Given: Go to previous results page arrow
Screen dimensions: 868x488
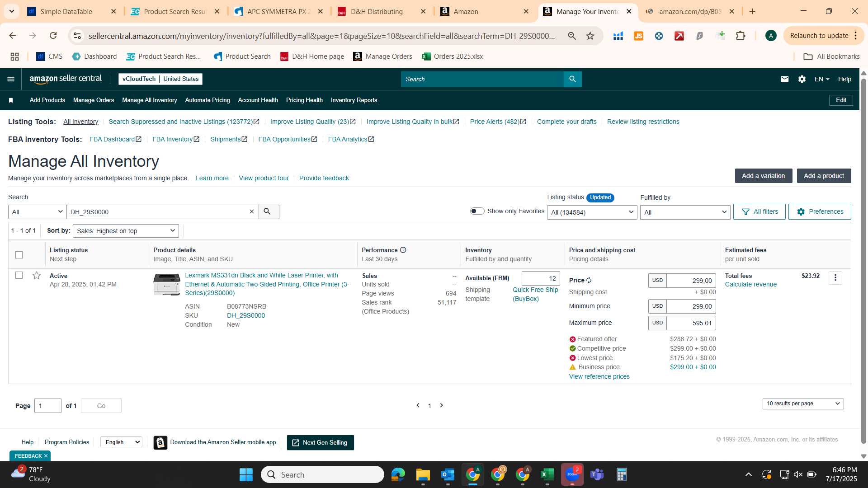Looking at the screenshot, I should 418,405.
